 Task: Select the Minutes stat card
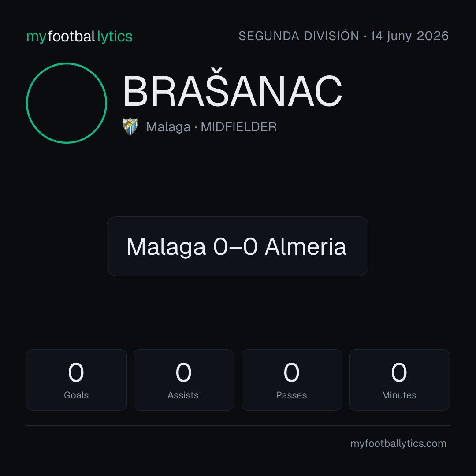click(x=399, y=380)
